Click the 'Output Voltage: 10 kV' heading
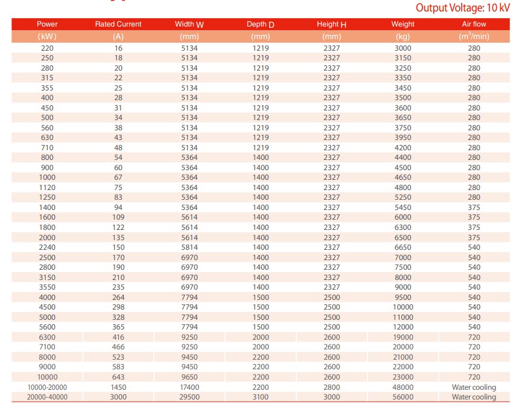 [462, 7]
